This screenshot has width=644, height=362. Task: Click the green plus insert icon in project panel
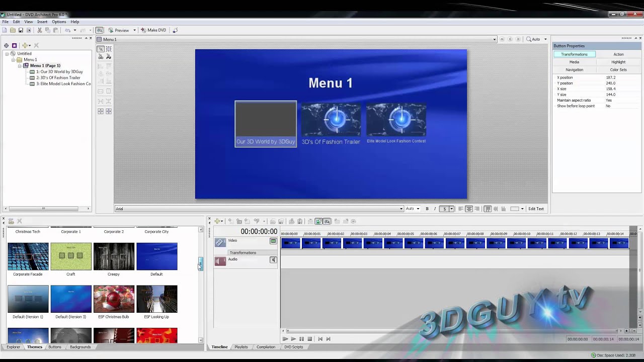click(x=24, y=45)
